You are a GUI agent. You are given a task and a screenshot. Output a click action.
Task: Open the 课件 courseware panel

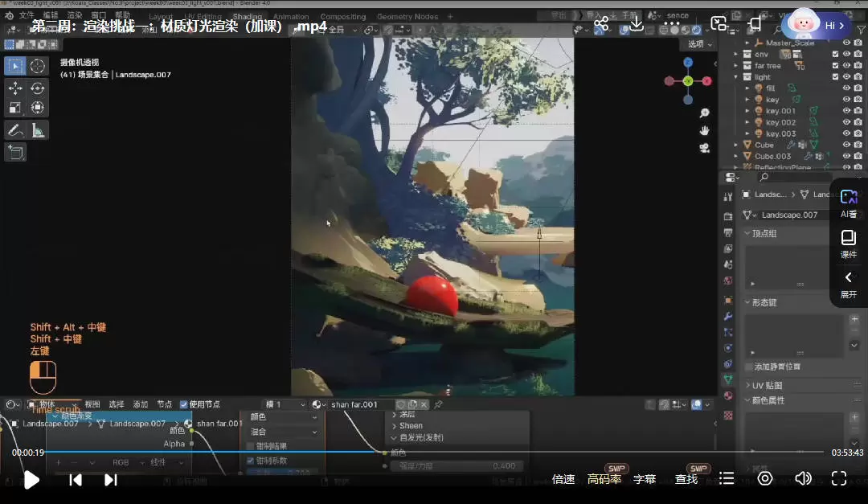(849, 244)
